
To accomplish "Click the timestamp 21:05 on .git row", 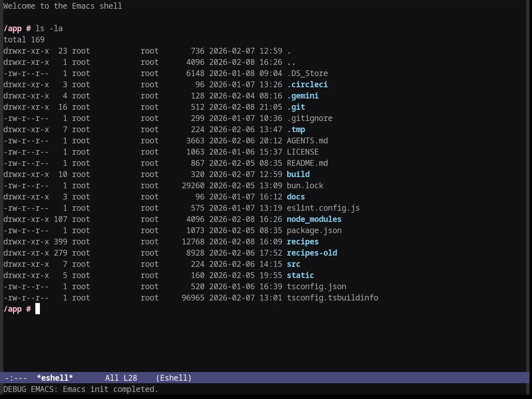I will pos(271,107).
